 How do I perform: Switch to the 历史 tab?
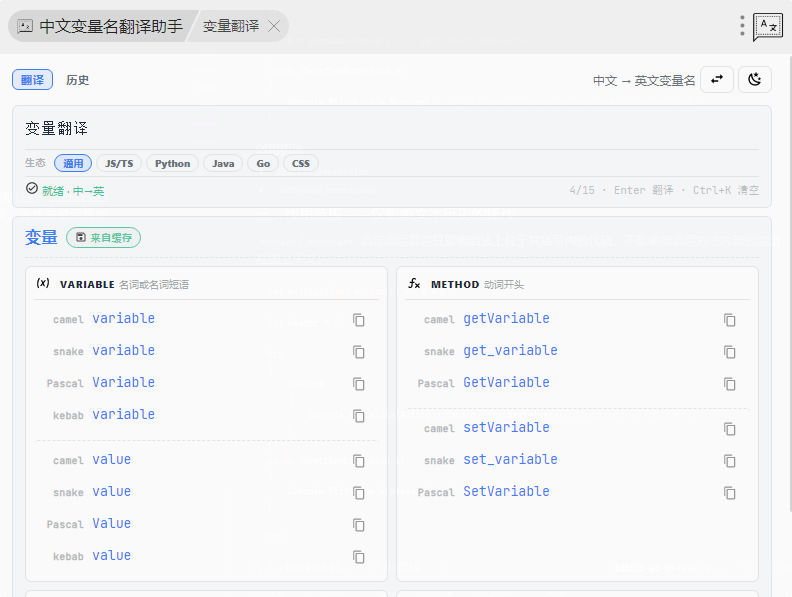coord(77,80)
